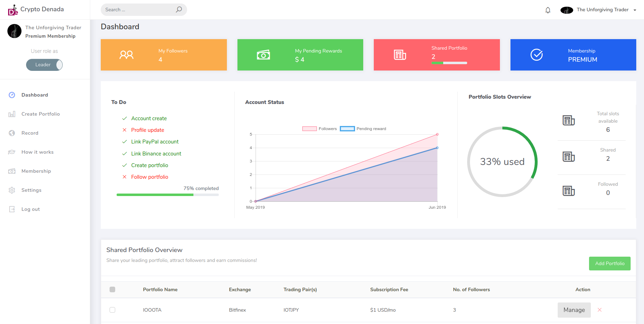Open Membership in the sidebar
This screenshot has width=644, height=324.
click(x=36, y=171)
